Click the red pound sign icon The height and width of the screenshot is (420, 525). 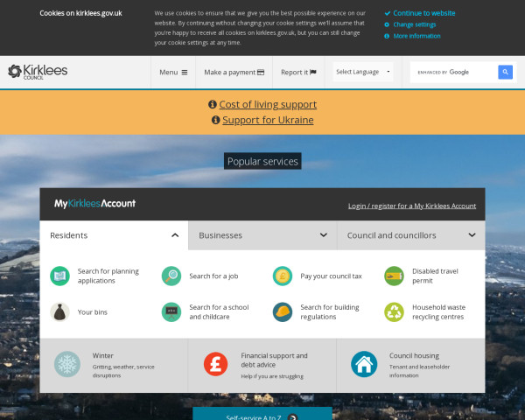coord(215,364)
